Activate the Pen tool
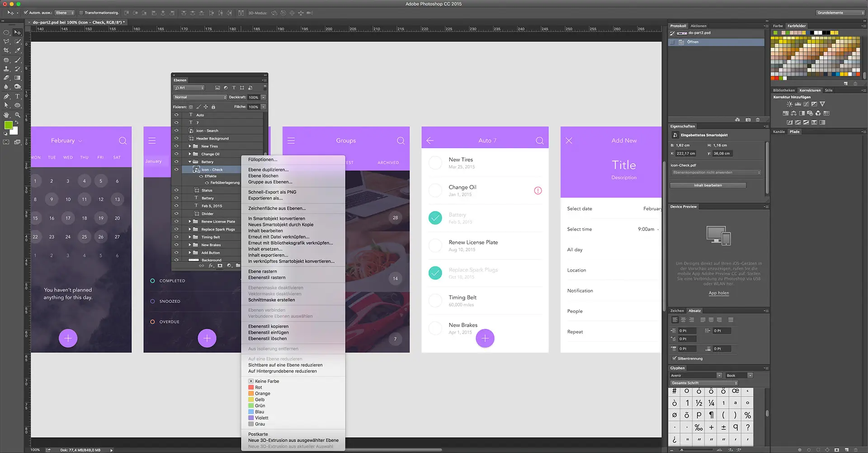The height and width of the screenshot is (453, 868). coord(6,96)
